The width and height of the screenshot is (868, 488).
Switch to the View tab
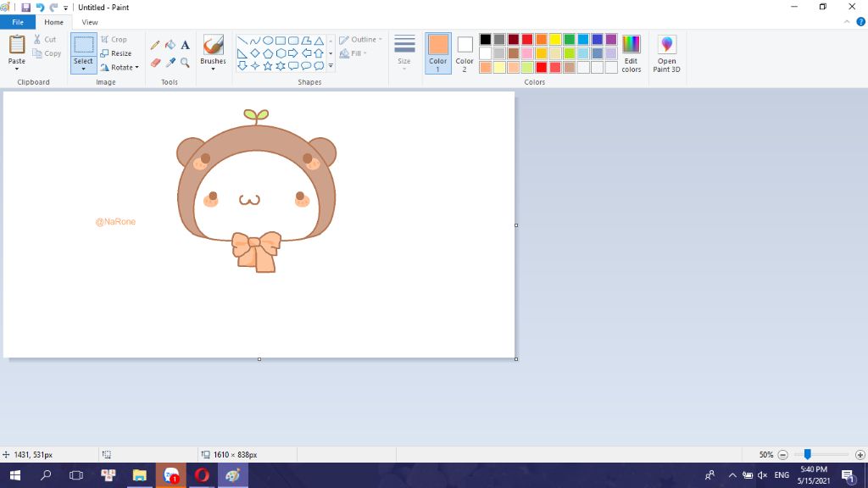[90, 22]
